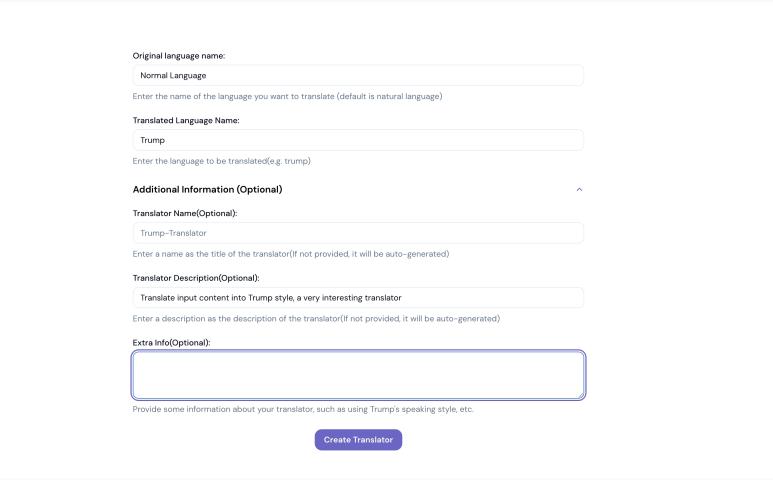Screen dimensions: 773x480
Task: Click the "Translated Language Name:" label
Action: [x=186, y=120]
